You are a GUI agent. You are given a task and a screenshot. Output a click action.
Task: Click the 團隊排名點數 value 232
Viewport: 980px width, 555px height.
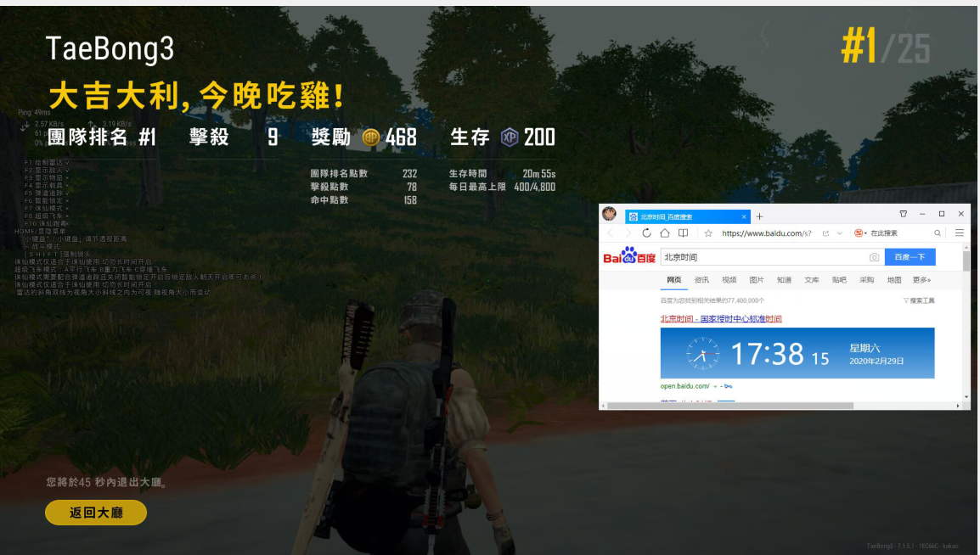[x=409, y=174]
